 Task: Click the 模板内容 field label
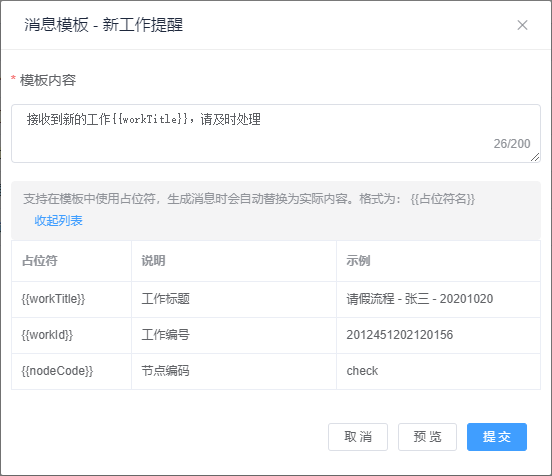[48, 80]
